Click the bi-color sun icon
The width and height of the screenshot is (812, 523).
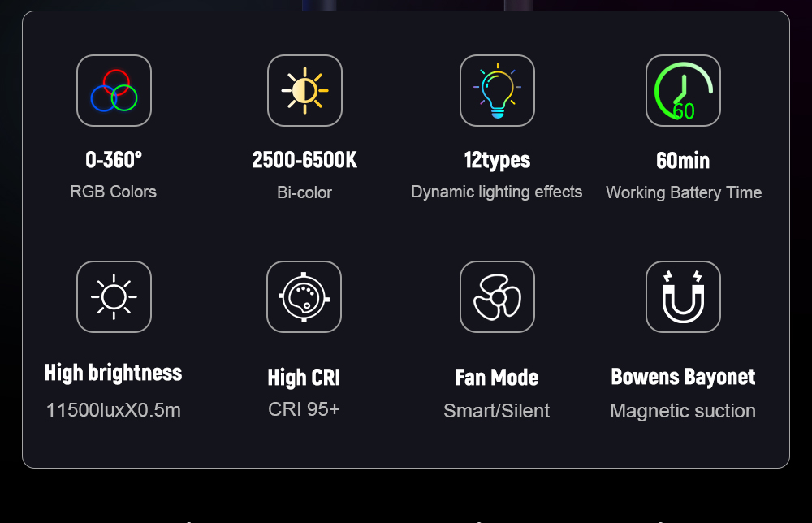click(x=304, y=91)
